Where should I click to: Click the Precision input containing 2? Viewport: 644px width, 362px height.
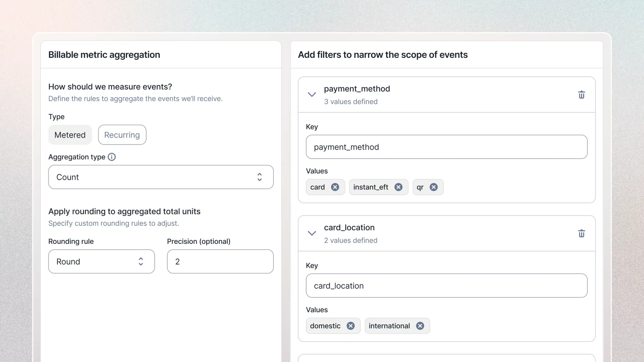click(220, 261)
